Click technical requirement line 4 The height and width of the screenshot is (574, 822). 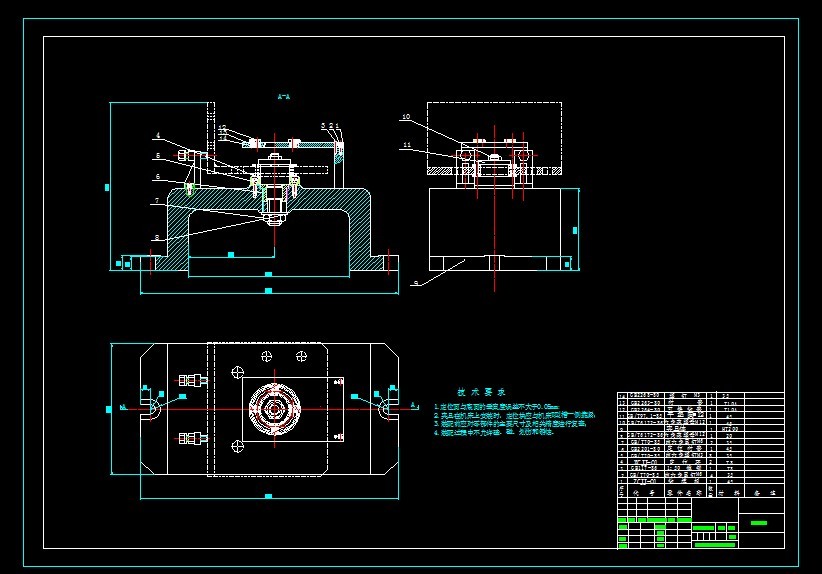tap(494, 432)
